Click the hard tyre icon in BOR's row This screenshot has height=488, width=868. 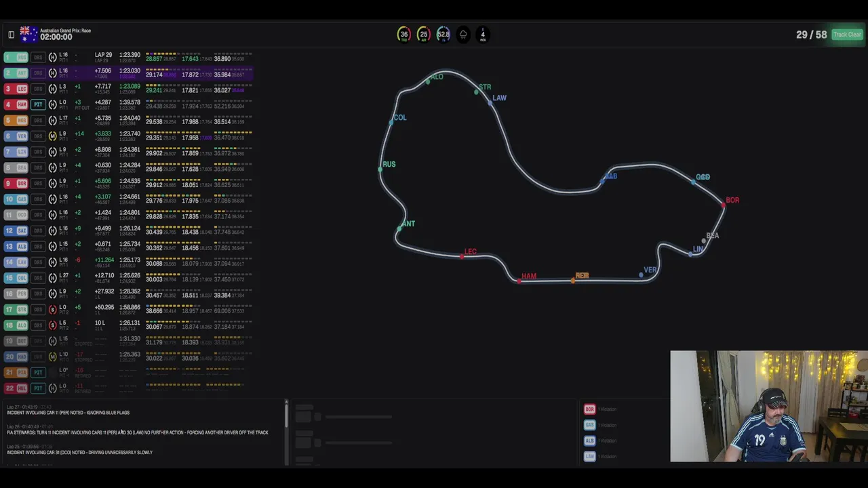(53, 184)
